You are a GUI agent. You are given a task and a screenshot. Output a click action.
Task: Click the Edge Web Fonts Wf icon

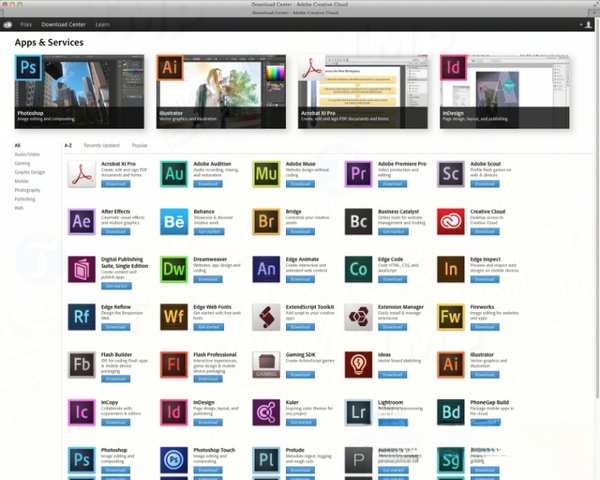(174, 317)
